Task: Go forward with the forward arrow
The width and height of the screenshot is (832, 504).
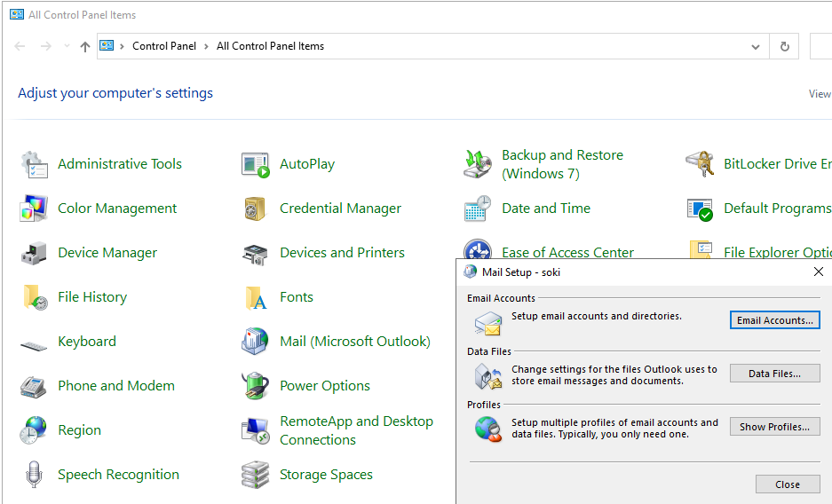Action: 46,47
